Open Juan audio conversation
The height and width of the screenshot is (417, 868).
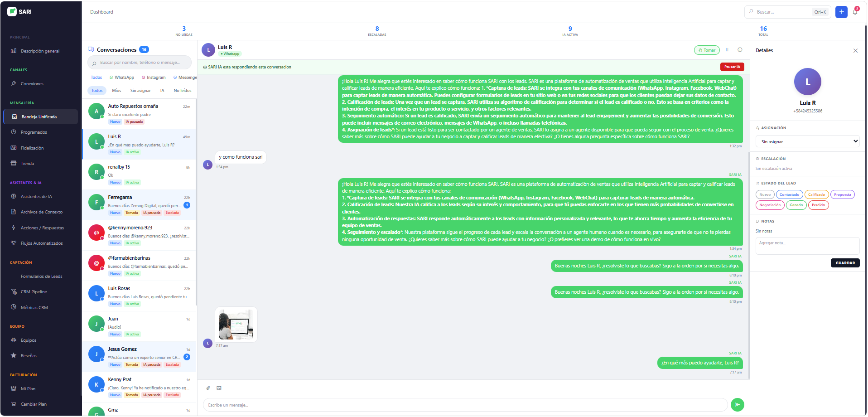pyautogui.click(x=139, y=326)
